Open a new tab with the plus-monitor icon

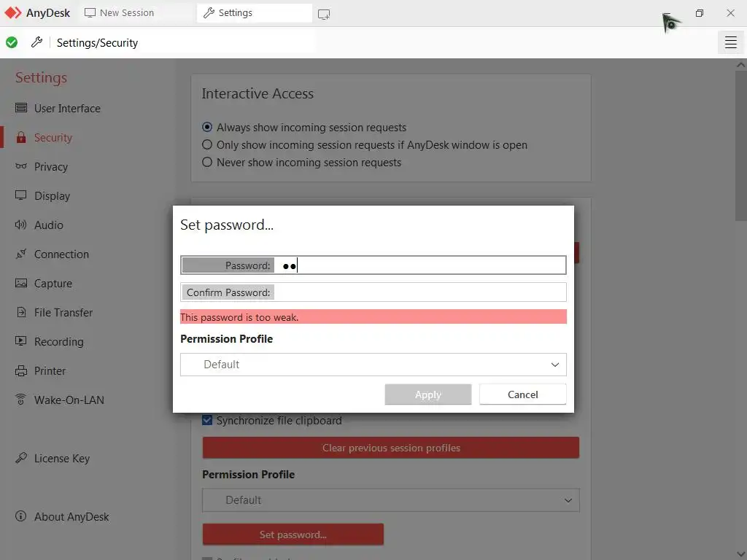coord(324,15)
